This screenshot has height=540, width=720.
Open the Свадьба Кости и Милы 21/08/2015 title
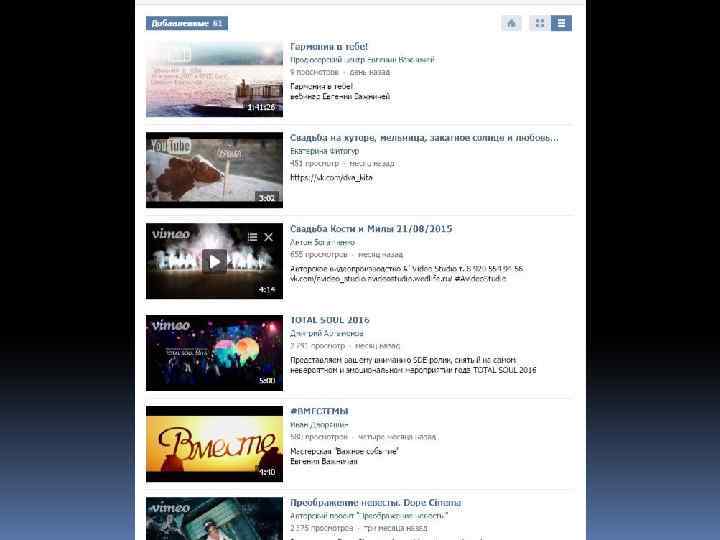(371, 229)
